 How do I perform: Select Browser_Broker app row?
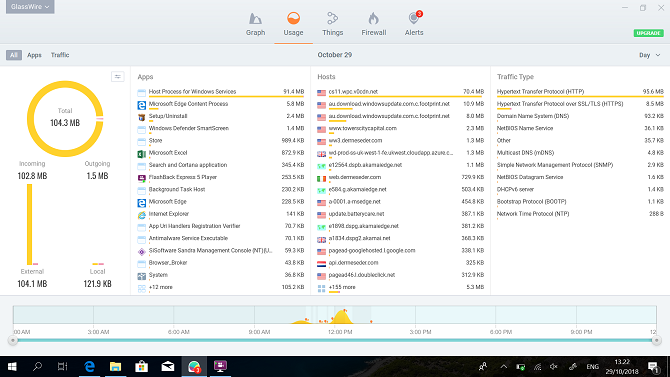[x=220, y=263]
